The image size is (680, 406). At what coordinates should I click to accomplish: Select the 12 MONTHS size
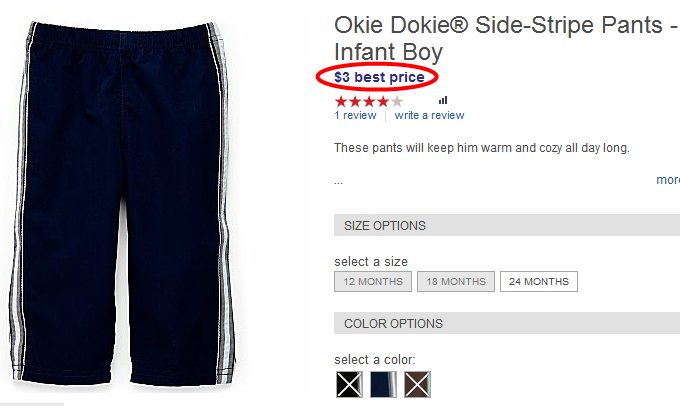tap(373, 282)
